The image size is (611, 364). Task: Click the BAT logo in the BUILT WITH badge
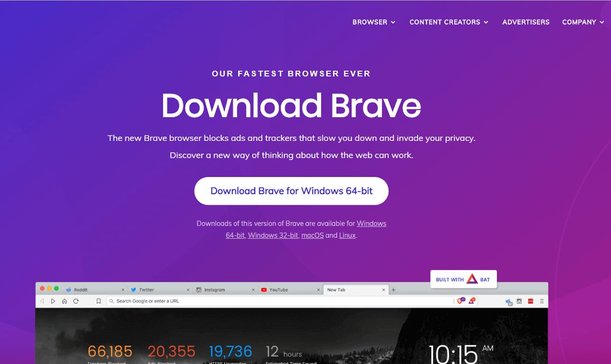472,279
